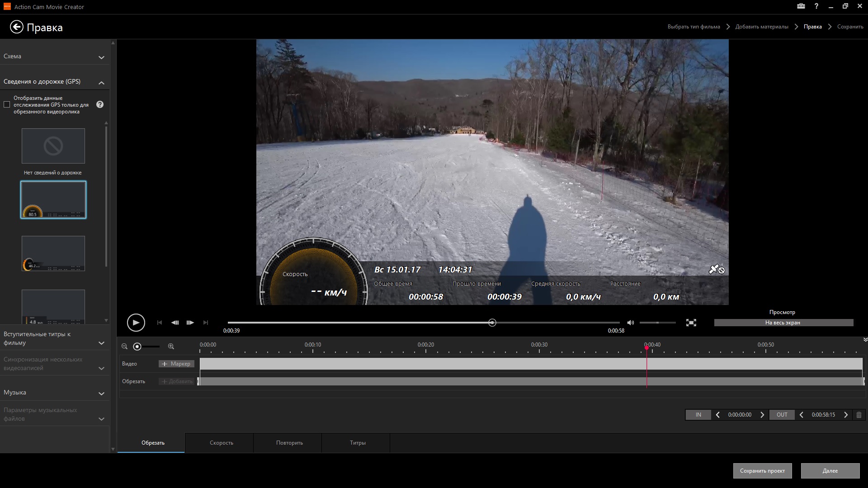868x488 pixels.
Task: Expand Вступительные титры к фильму section
Action: pyautogui.click(x=55, y=338)
